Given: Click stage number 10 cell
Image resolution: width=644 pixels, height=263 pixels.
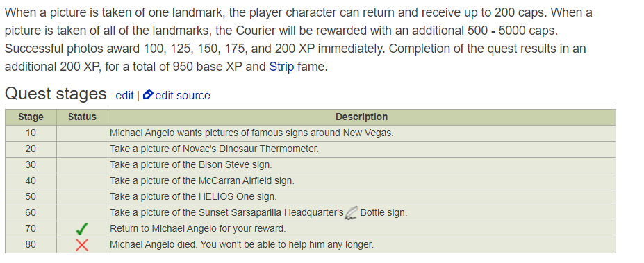Looking at the screenshot, I should coord(31,133).
